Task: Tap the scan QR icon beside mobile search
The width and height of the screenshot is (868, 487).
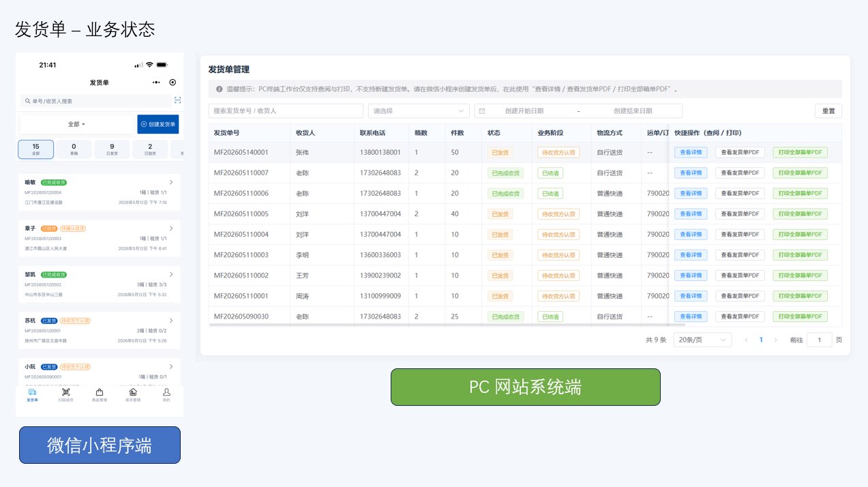Action: point(177,100)
